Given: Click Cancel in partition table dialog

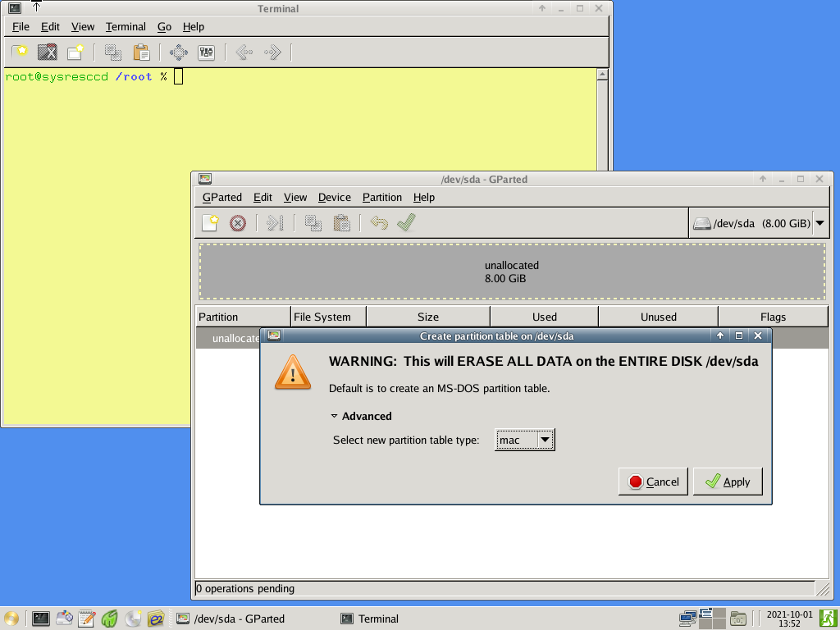Looking at the screenshot, I should coord(653,482).
